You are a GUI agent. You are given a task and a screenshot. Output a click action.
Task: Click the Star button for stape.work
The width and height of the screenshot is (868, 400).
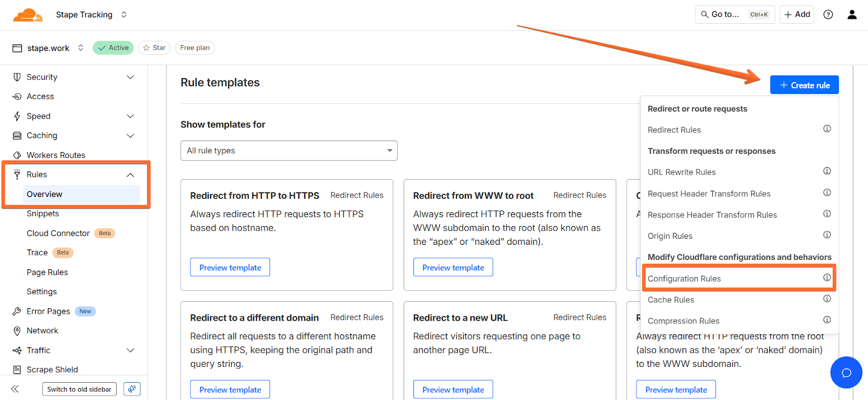[x=154, y=48]
